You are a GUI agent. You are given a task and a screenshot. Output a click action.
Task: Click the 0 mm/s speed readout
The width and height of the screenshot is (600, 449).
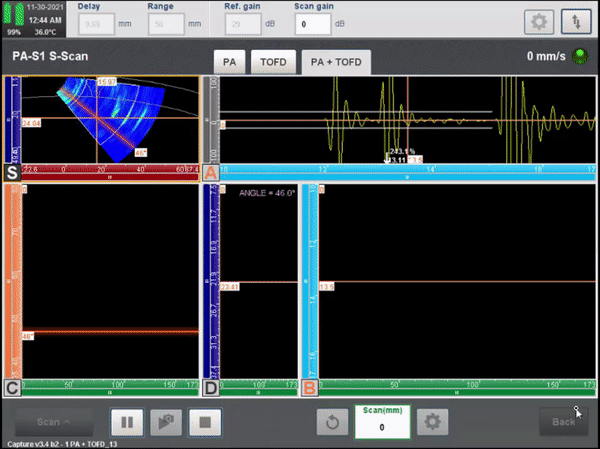pyautogui.click(x=546, y=56)
